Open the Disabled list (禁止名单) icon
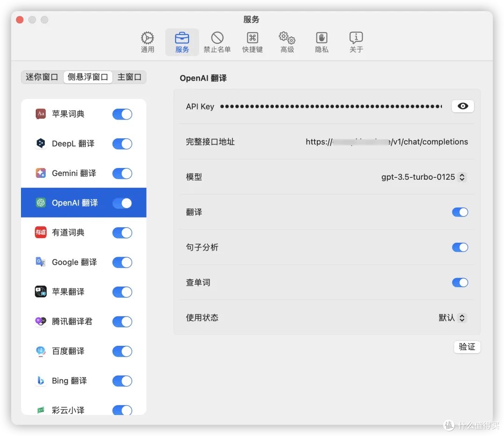 click(x=217, y=38)
